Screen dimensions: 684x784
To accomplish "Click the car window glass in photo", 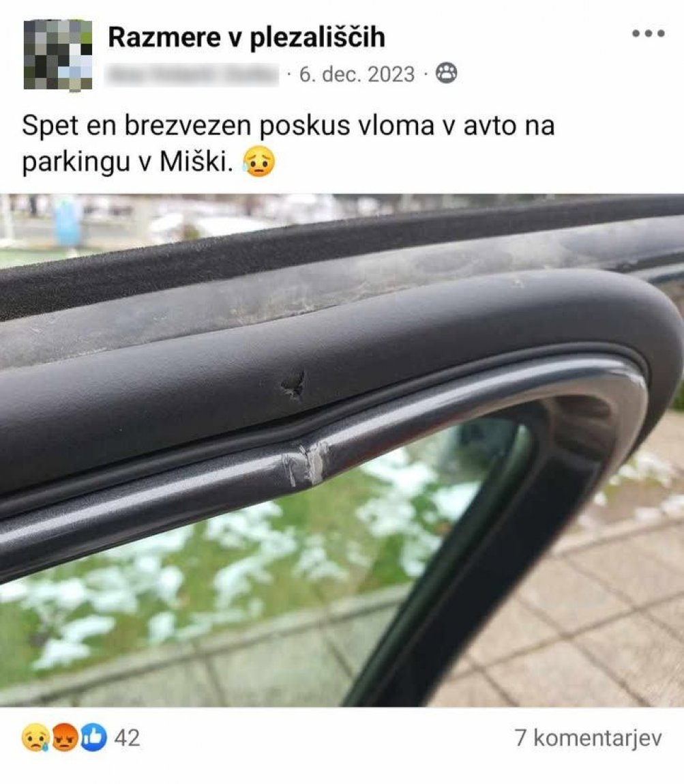I will click(250, 575).
